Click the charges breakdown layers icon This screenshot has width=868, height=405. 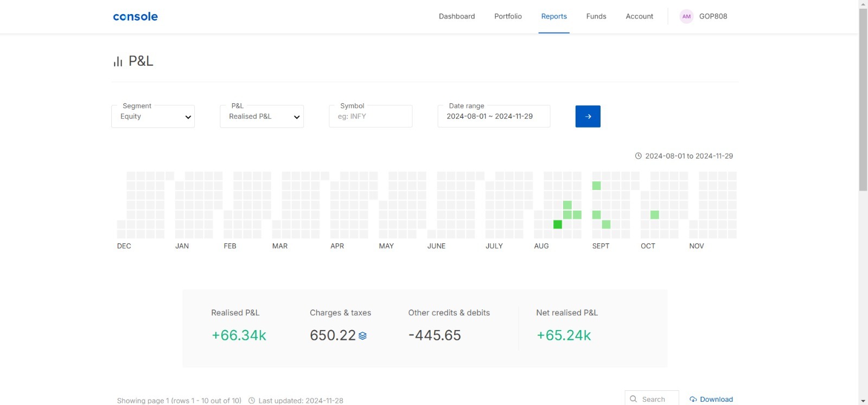[x=362, y=336]
